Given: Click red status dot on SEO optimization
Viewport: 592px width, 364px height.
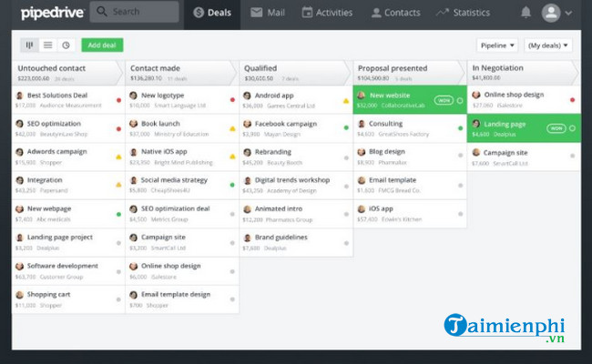Looking at the screenshot, I should [x=118, y=128].
